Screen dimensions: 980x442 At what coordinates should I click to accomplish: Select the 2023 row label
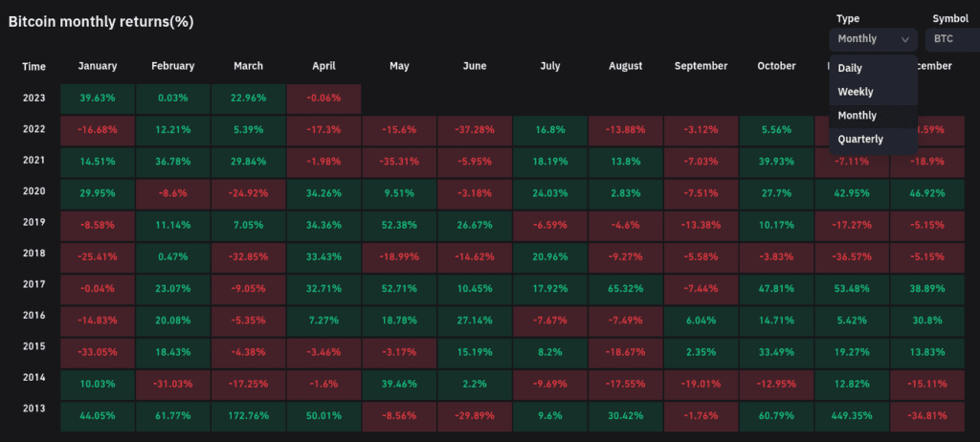pos(33,98)
